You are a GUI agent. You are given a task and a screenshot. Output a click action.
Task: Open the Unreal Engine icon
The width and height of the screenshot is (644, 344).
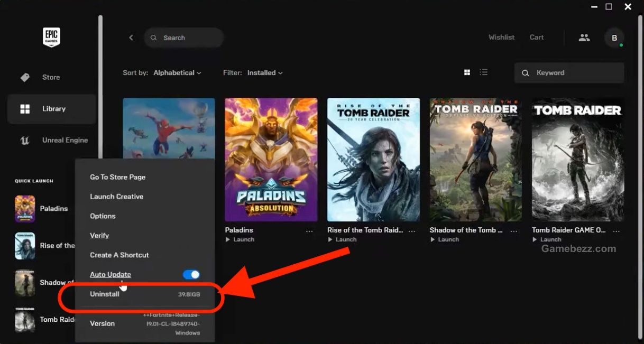pos(25,141)
